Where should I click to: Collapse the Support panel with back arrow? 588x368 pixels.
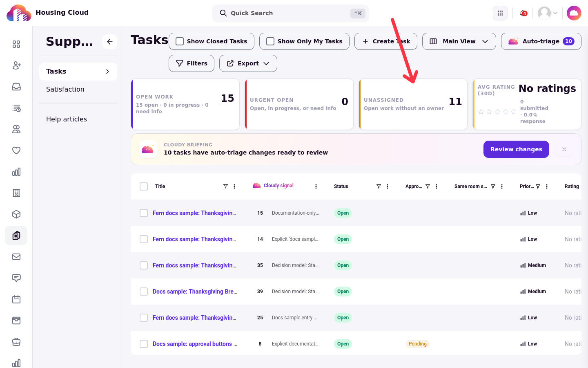[x=110, y=42]
